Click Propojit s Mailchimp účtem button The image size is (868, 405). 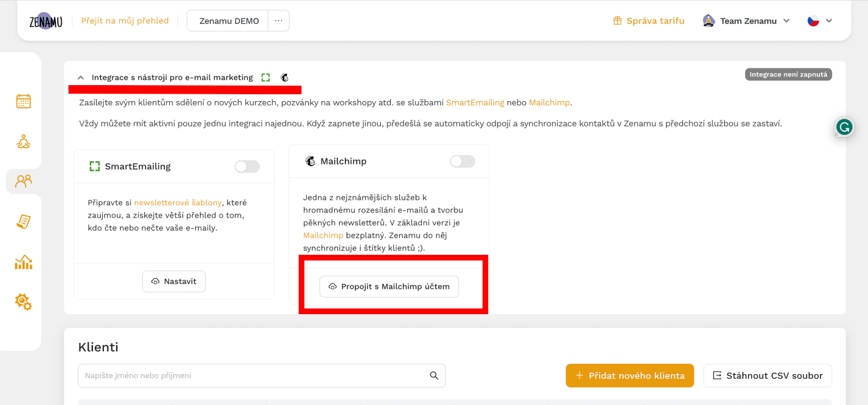tap(389, 286)
